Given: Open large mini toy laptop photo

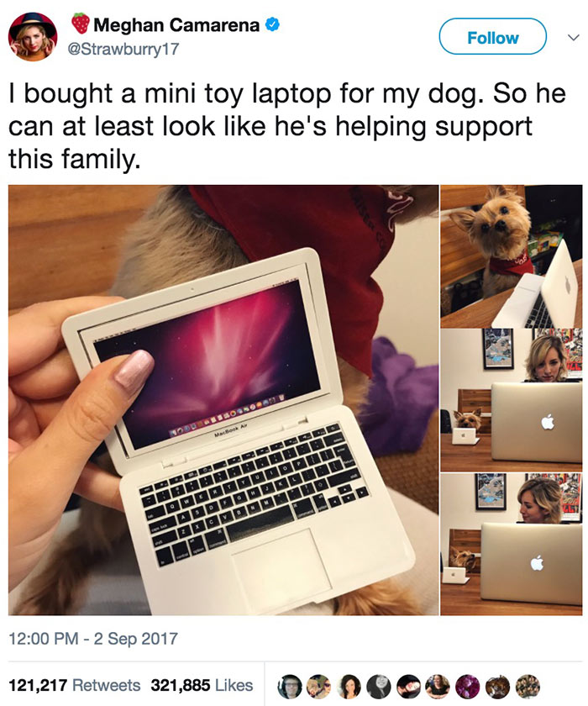Looking at the screenshot, I should [223, 400].
